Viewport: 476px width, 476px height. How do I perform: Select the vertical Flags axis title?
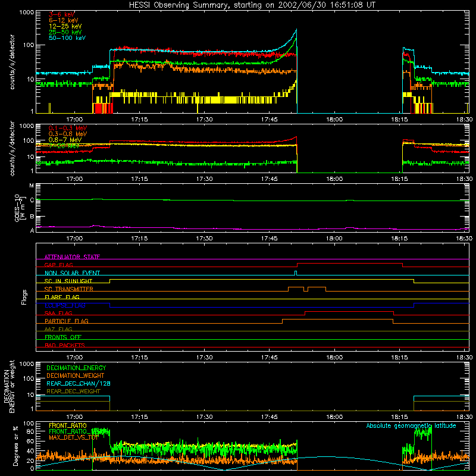[24, 297]
